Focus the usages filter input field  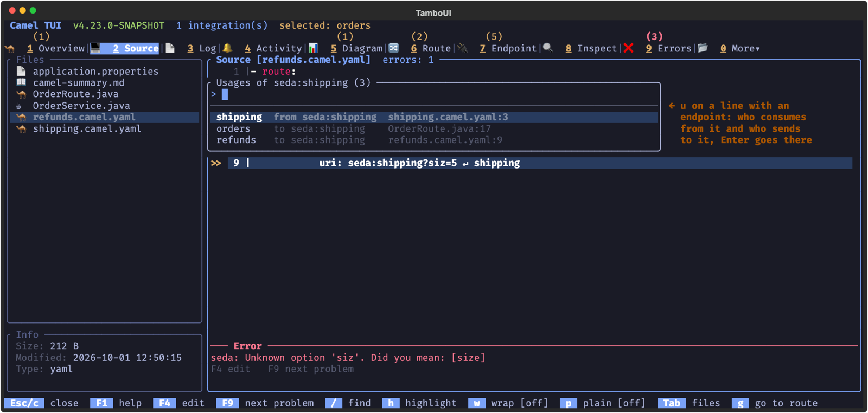point(433,94)
